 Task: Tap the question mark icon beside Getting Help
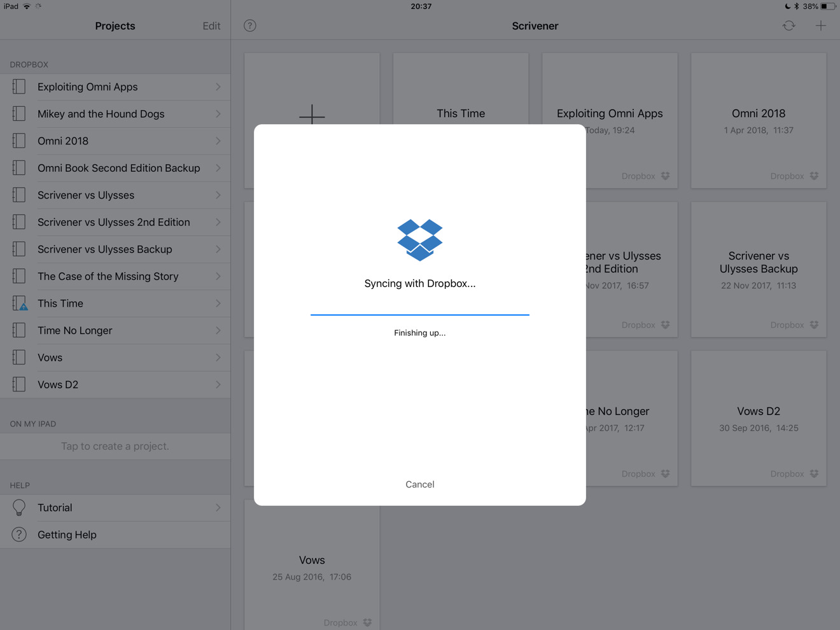tap(19, 535)
